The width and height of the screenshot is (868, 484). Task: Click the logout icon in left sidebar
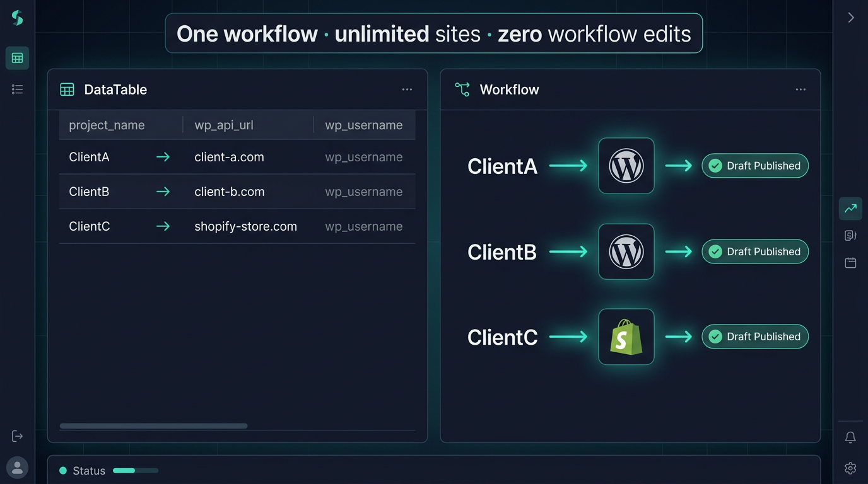(x=17, y=436)
